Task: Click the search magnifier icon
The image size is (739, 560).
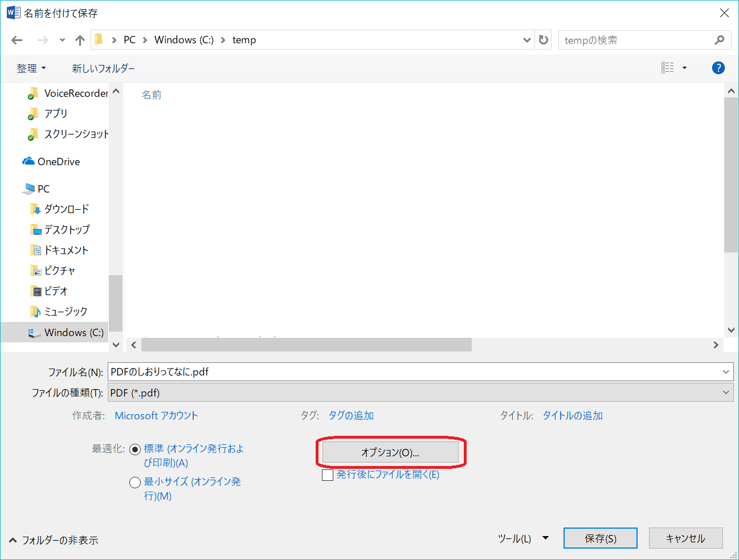Action: click(x=719, y=40)
